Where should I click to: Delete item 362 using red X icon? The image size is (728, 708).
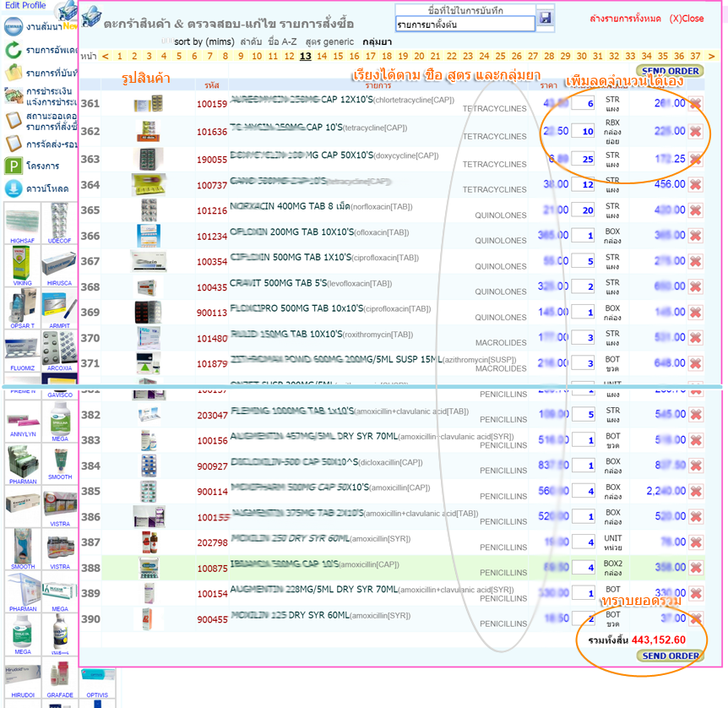pyautogui.click(x=695, y=132)
